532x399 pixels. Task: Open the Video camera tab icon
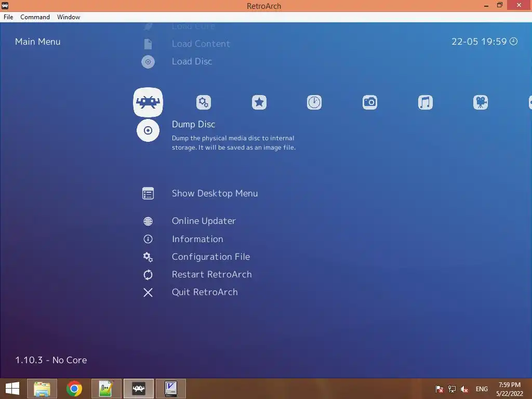tap(481, 102)
